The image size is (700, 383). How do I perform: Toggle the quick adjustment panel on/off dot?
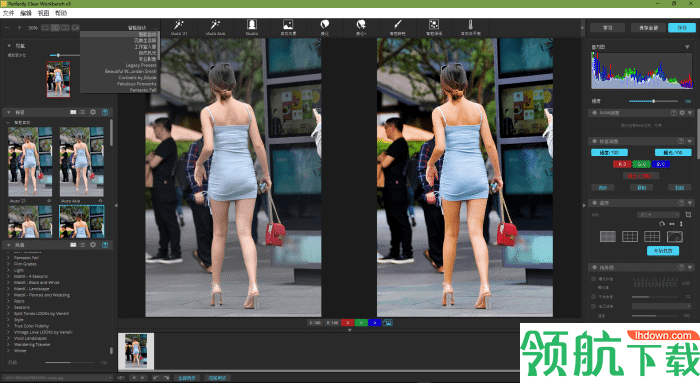tap(595, 141)
